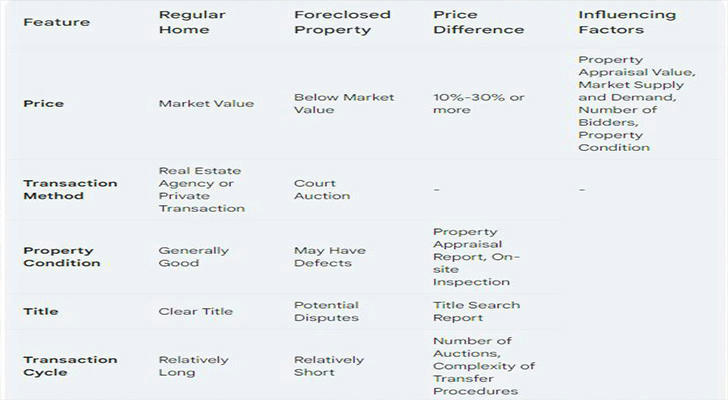Select the Clear Title cell
Viewport: 728px width, 400px height.
pyautogui.click(x=195, y=311)
